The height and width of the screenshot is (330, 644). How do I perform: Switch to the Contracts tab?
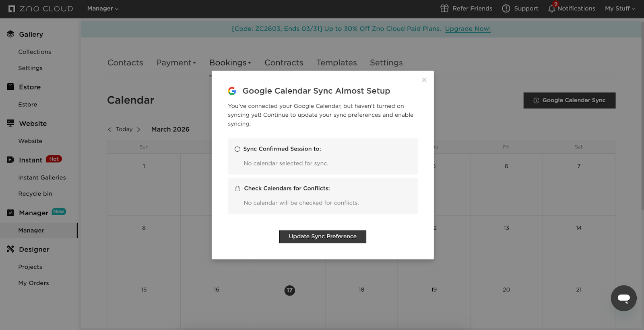point(284,63)
